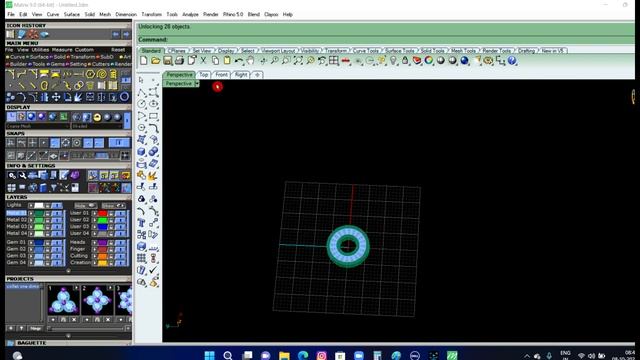This screenshot has height=360, width=640.
Task: Toggle Heads layer visibility button
Action: point(120,242)
